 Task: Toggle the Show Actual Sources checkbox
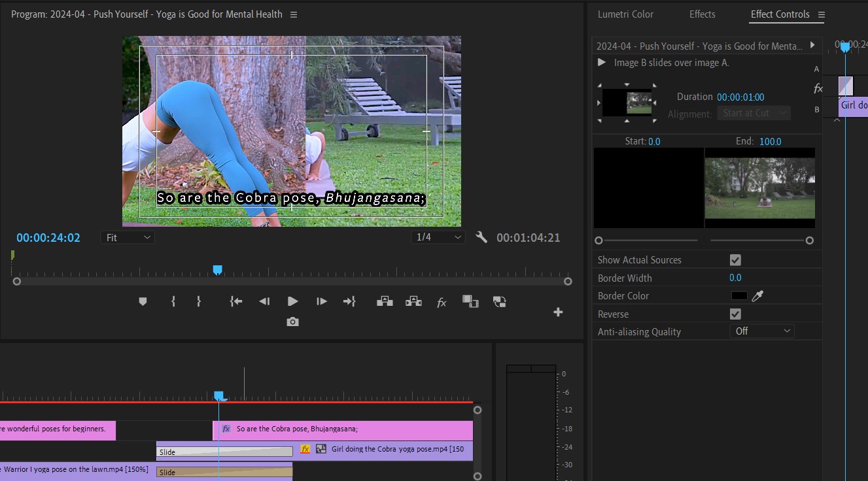coord(735,260)
